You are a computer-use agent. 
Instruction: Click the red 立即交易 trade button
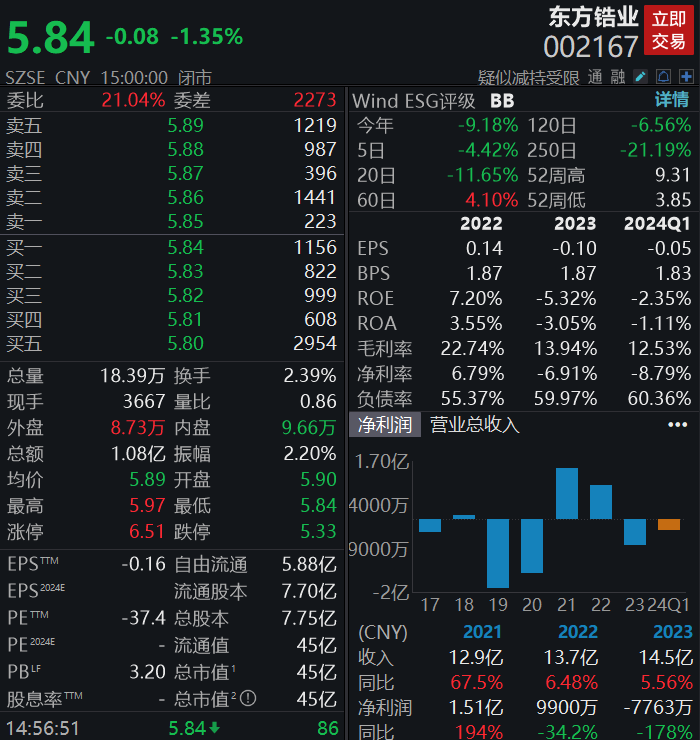point(668,30)
